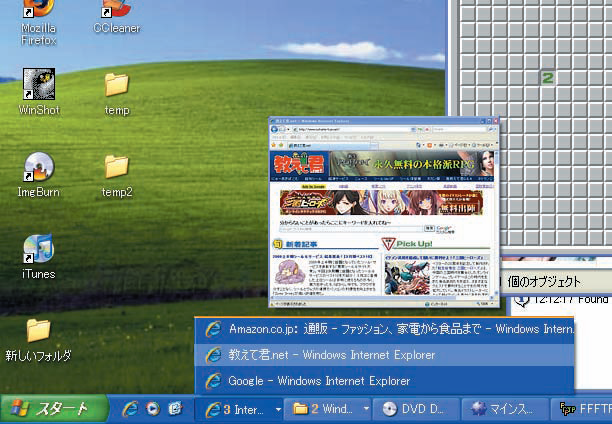Click the revealed 2 cell in Minesweeper

point(548,78)
